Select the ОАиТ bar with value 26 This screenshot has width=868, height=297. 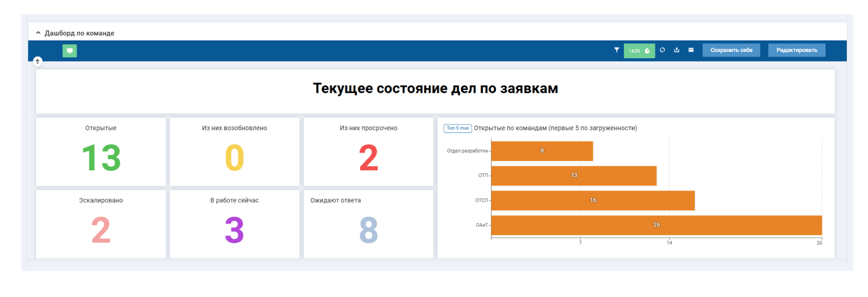[656, 225]
